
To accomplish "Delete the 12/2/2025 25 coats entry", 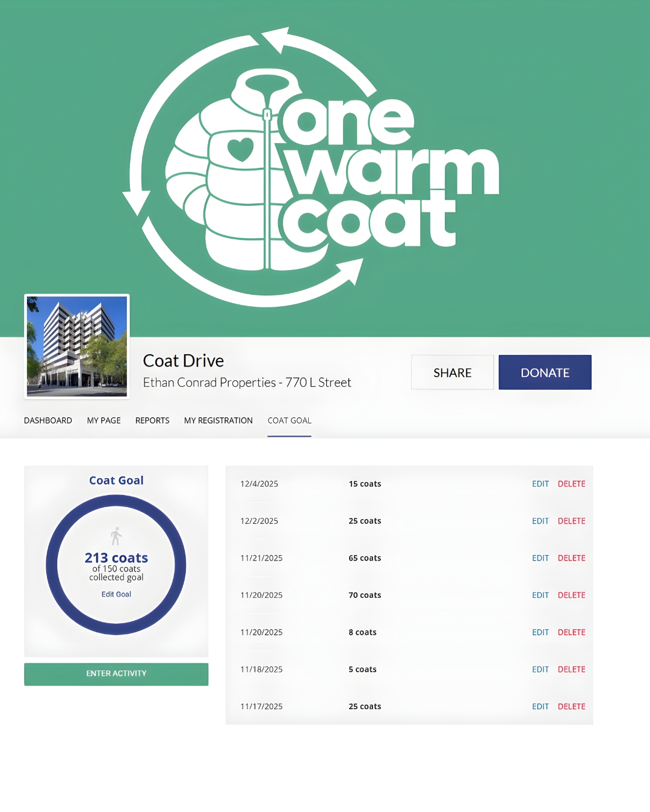I will [571, 521].
